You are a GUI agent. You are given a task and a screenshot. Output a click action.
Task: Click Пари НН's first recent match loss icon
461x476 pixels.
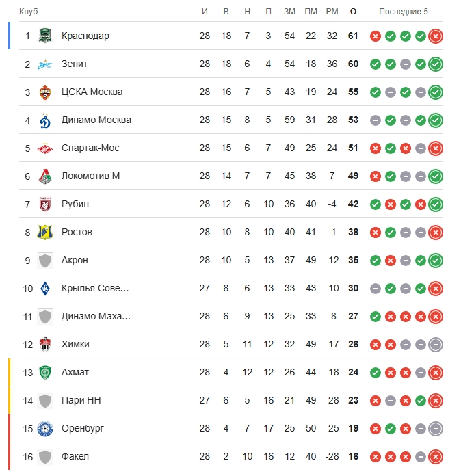[376, 401]
